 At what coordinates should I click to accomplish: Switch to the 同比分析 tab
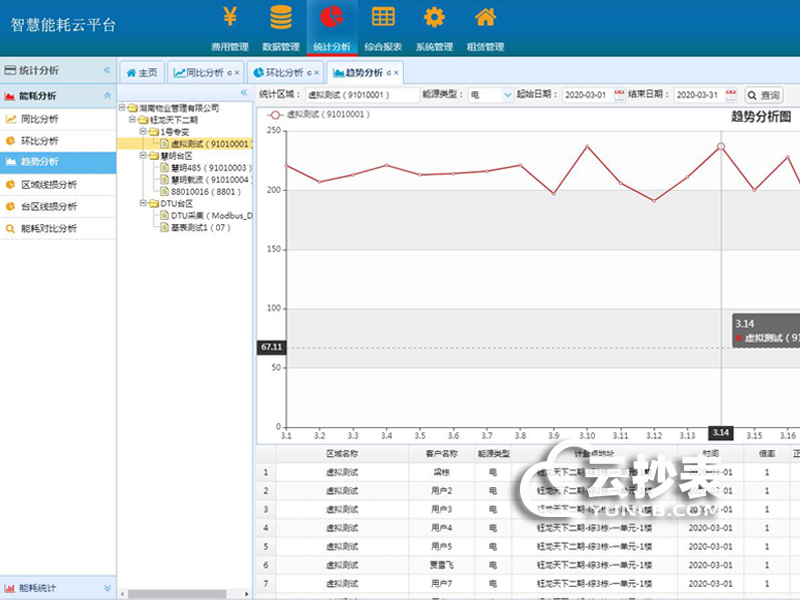(202, 73)
